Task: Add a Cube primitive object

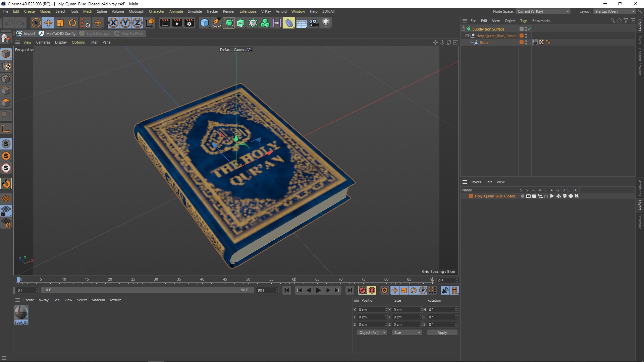Action: (x=204, y=23)
